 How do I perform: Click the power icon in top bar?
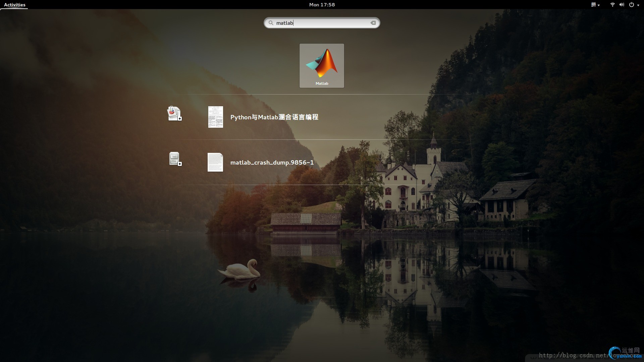[x=631, y=5]
